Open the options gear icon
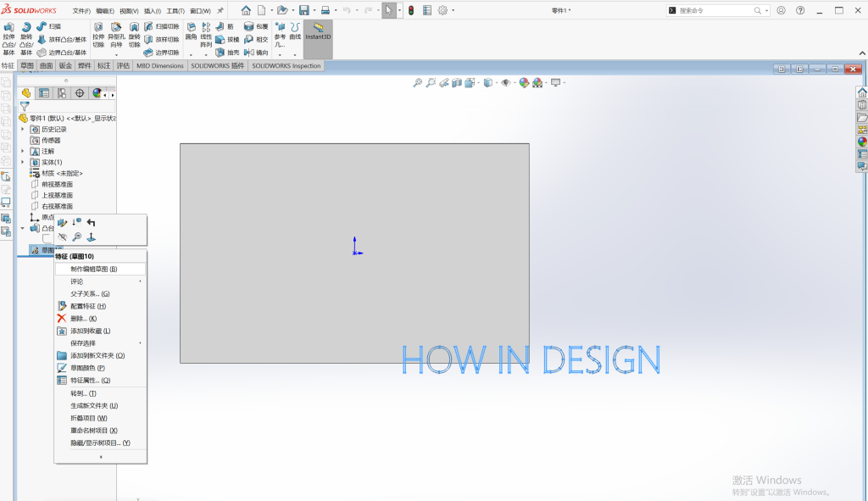Screen dimensions: 868x501 (442, 10)
